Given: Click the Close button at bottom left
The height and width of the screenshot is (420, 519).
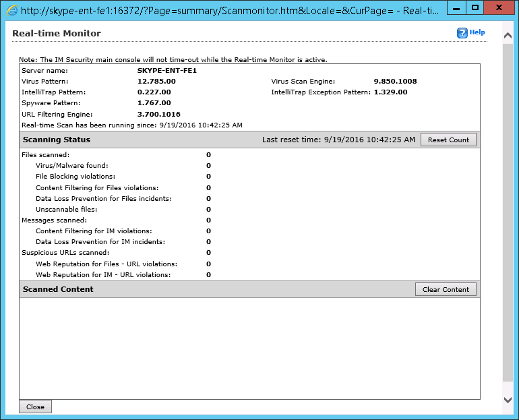Looking at the screenshot, I should coord(35,407).
